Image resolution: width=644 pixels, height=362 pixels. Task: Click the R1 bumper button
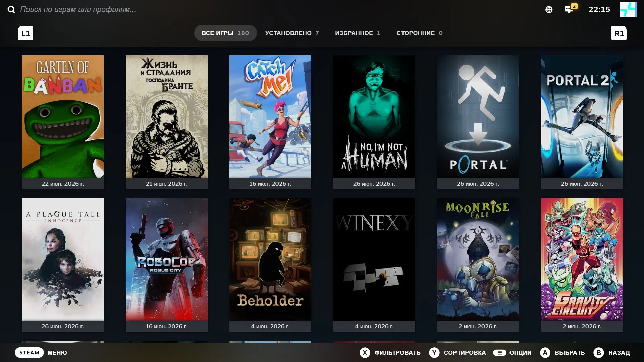[x=619, y=33]
